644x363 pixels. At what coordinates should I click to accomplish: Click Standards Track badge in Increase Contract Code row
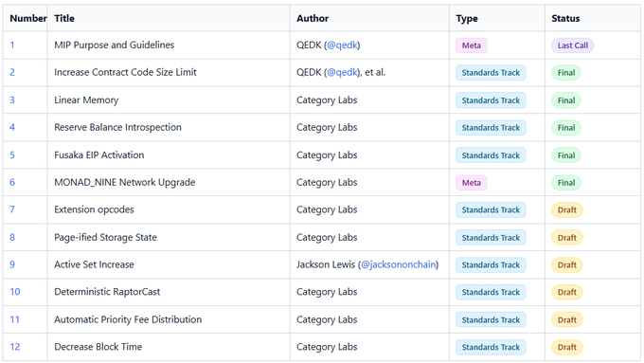pyautogui.click(x=491, y=73)
